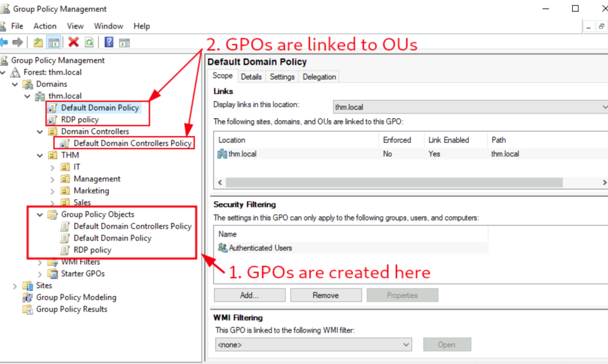The width and height of the screenshot is (608, 364).
Task: Click the Group Policy Modeling icon
Action: [x=28, y=297]
